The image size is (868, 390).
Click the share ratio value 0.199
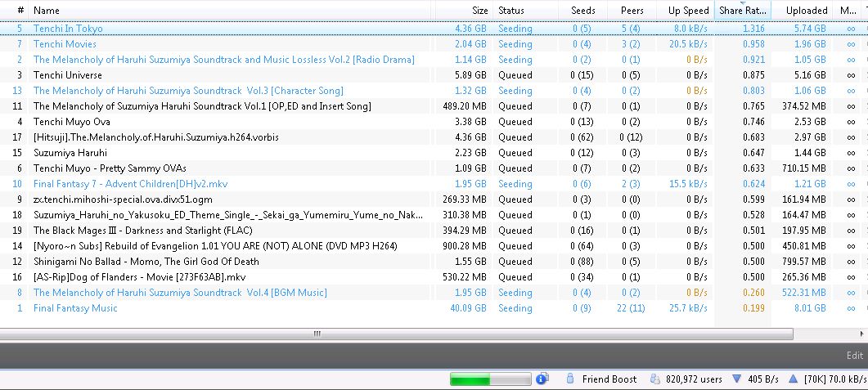tap(753, 307)
